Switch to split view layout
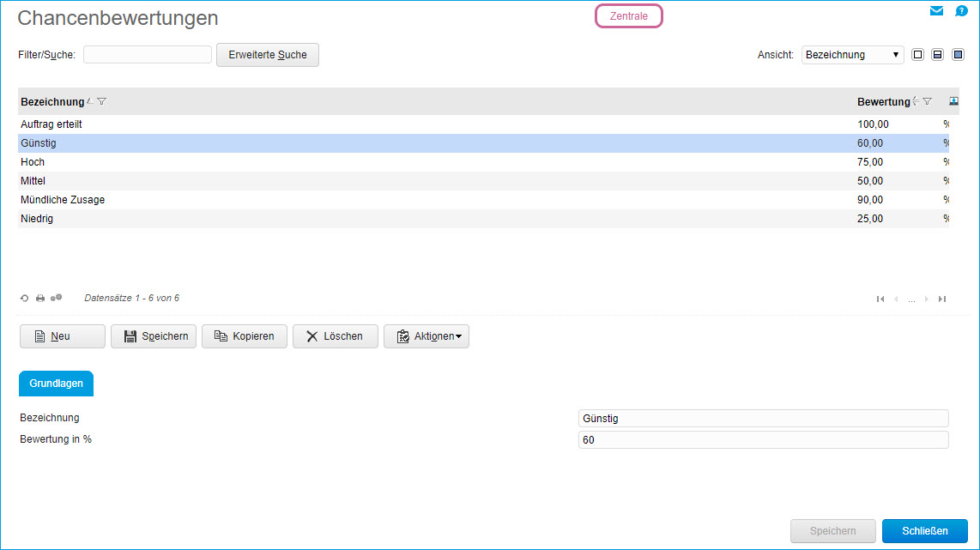This screenshot has height=550, width=980. click(938, 55)
